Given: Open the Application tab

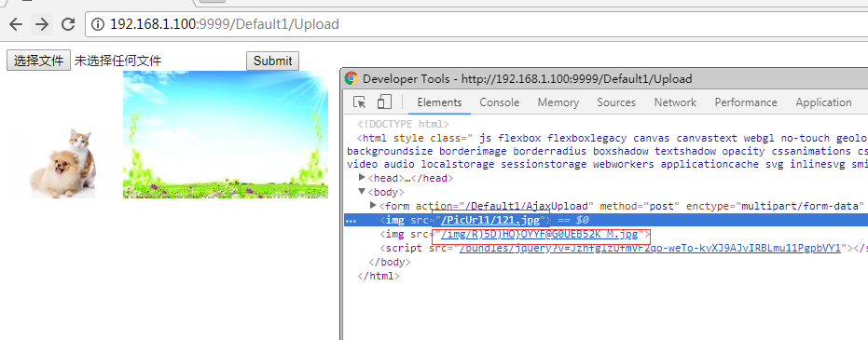Looking at the screenshot, I should click(x=823, y=102).
